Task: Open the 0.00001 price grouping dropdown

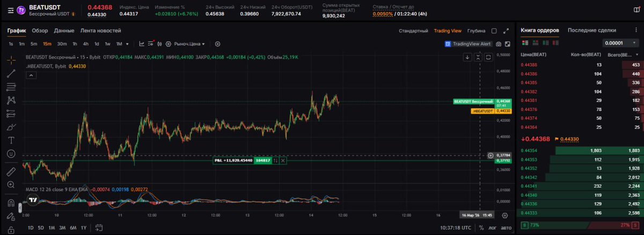Action: (620, 43)
